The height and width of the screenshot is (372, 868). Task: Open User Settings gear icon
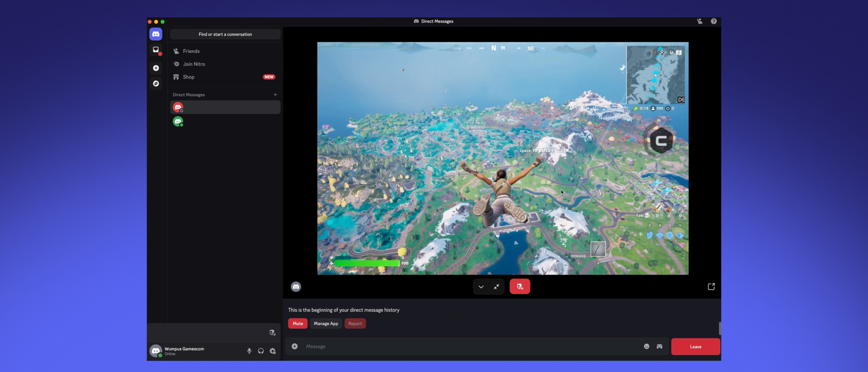pos(273,351)
